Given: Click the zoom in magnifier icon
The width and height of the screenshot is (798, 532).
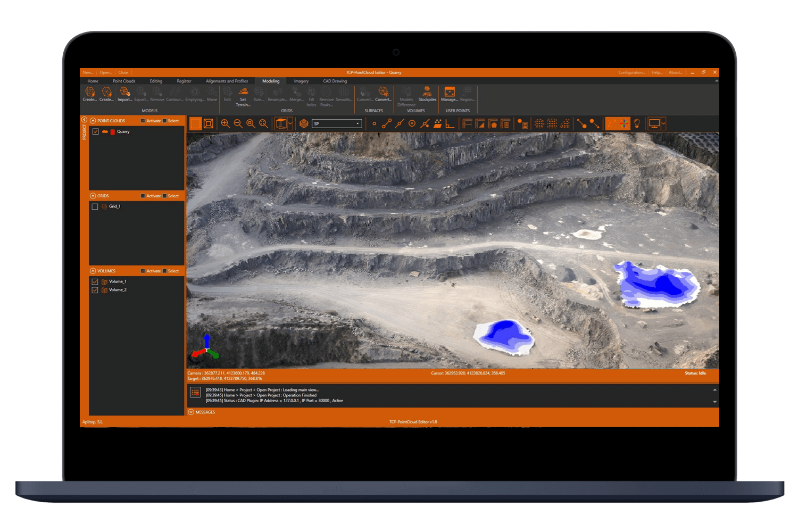Looking at the screenshot, I should 226,123.
